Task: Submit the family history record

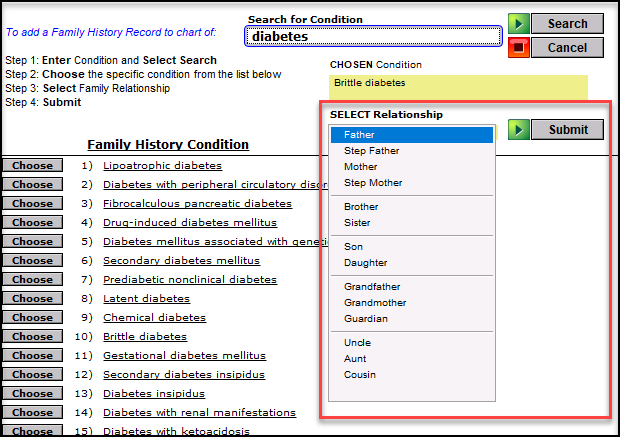Action: pos(567,129)
